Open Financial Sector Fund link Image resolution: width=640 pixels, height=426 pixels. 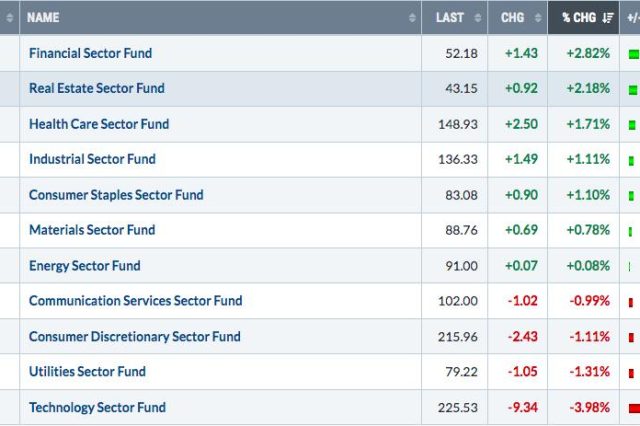[91, 53]
